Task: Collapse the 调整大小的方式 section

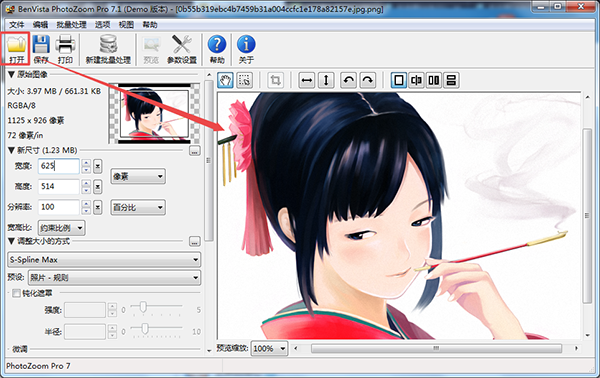Action: 11,241
